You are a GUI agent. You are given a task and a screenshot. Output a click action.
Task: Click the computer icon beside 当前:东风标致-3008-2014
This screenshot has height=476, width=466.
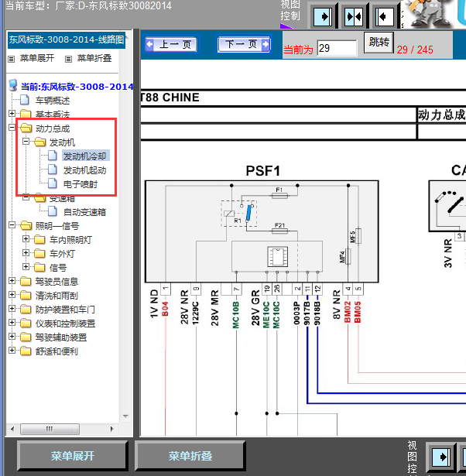click(x=13, y=86)
